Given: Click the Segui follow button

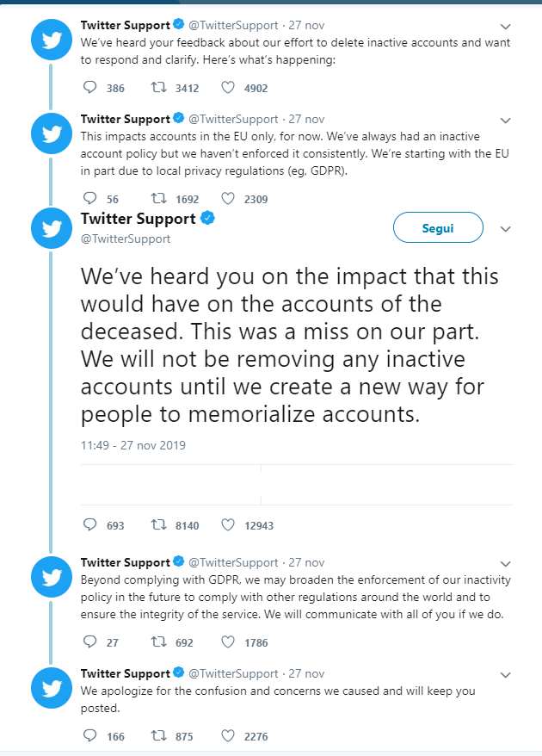Looking at the screenshot, I should click(x=438, y=228).
